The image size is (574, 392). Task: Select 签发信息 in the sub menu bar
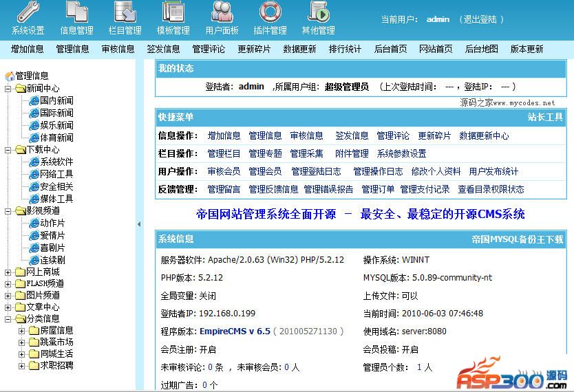coord(163,49)
